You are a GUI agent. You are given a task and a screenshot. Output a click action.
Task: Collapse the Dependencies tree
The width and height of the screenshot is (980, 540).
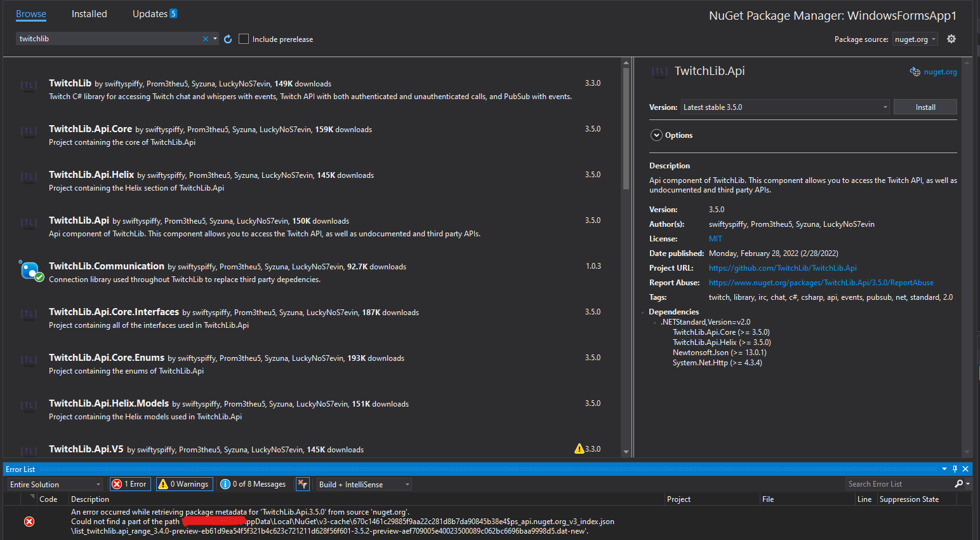click(643, 312)
